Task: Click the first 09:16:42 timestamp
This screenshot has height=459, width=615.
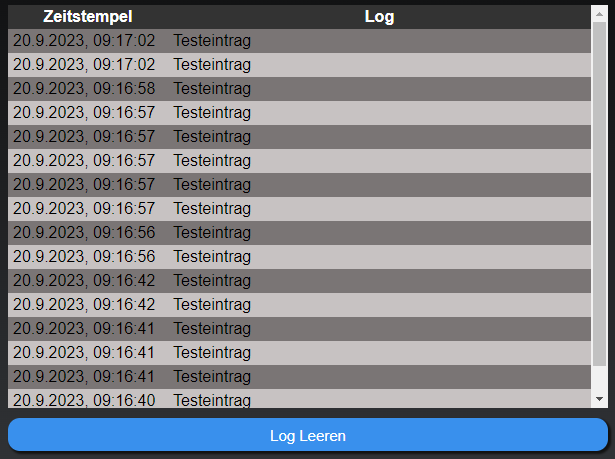Action: tap(84, 281)
